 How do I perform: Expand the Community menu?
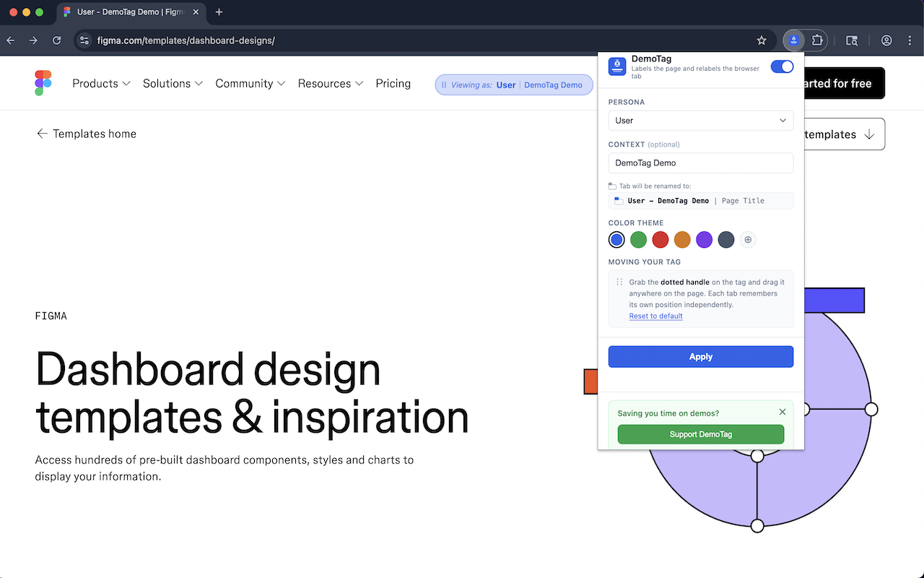(x=250, y=84)
